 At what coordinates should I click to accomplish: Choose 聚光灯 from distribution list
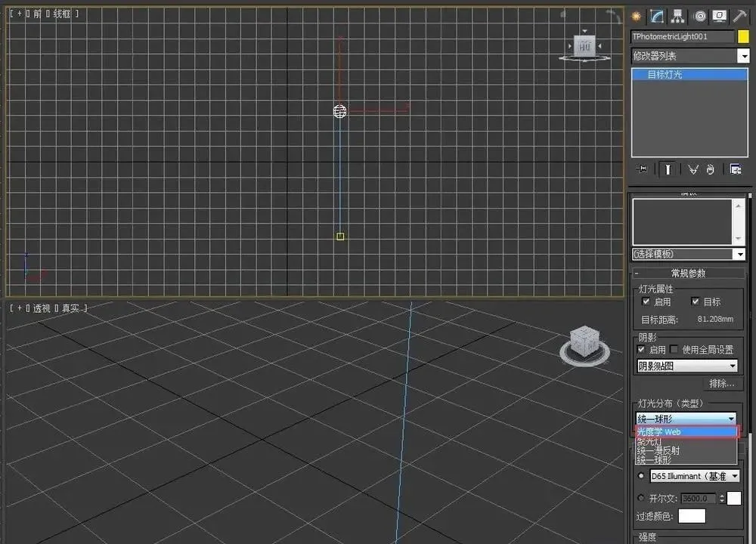(686, 441)
